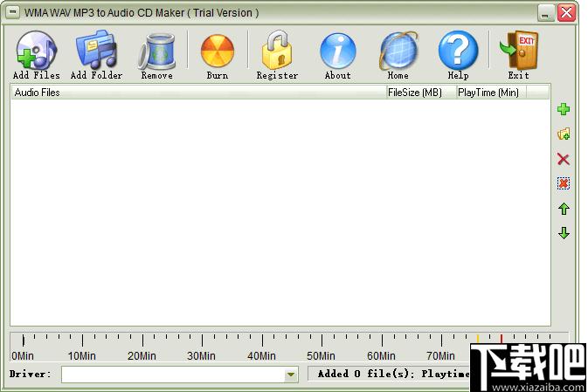The width and height of the screenshot is (588, 392).
Task: Click the red capacity limit marker
Action: [502, 339]
